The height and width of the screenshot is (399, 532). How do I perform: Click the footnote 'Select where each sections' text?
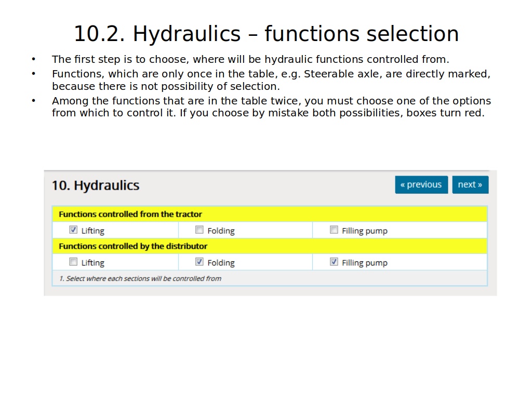tap(140, 278)
